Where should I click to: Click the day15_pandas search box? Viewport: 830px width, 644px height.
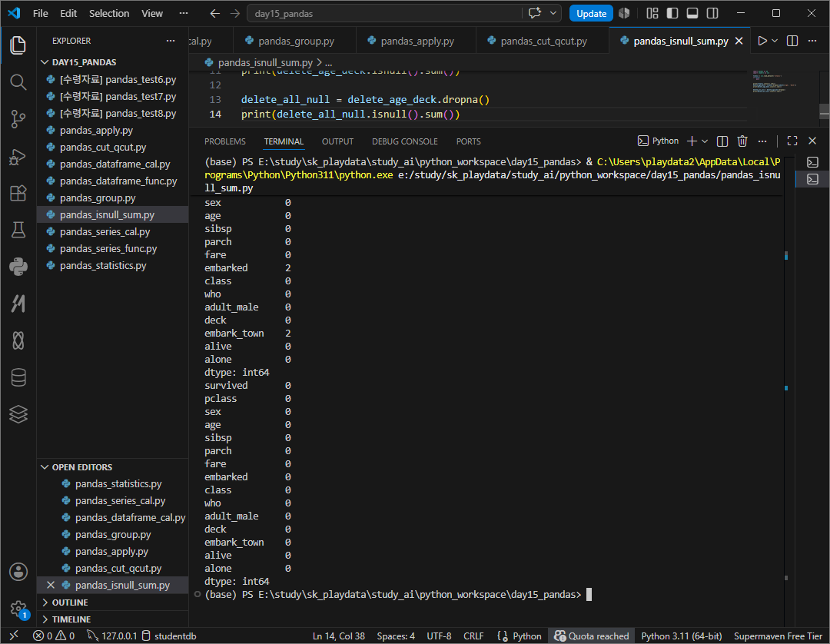click(x=384, y=13)
